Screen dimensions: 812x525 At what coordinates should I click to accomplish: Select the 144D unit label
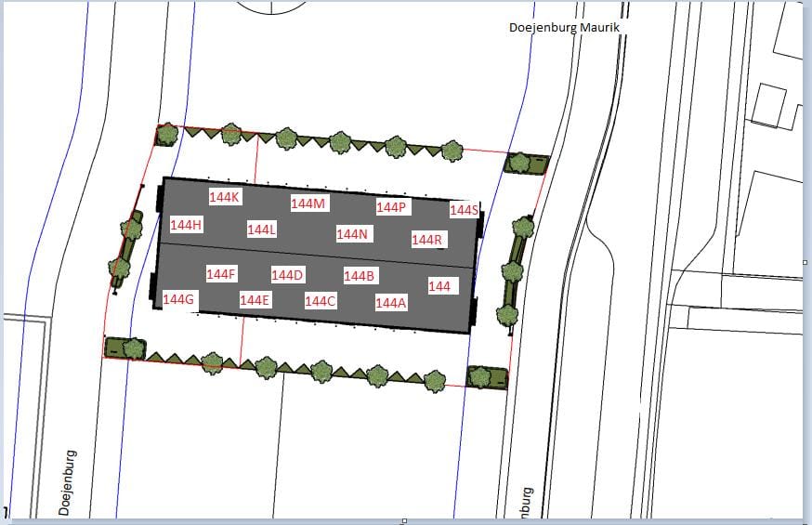(x=288, y=274)
